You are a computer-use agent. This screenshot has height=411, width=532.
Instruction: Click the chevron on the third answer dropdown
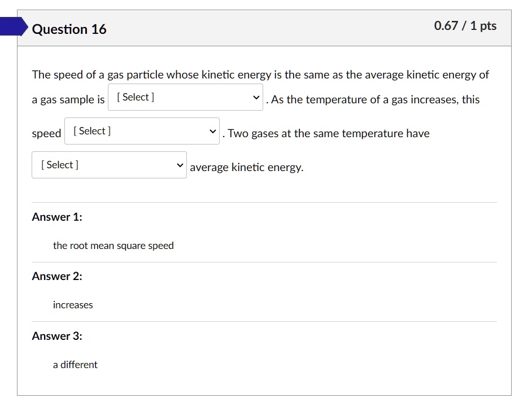[180, 164]
